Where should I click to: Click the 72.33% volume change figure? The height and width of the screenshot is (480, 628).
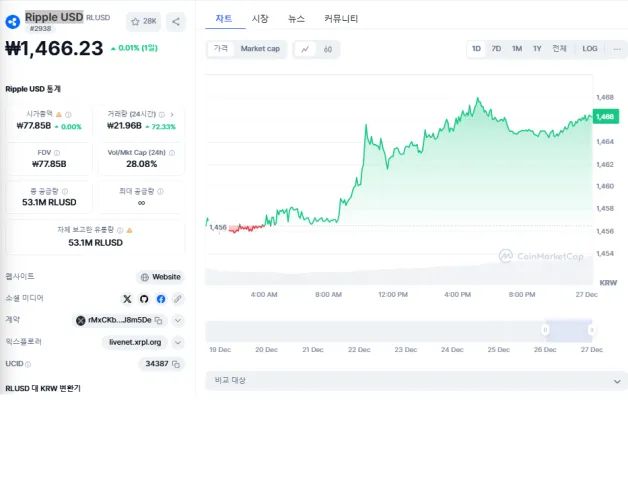tap(161, 127)
